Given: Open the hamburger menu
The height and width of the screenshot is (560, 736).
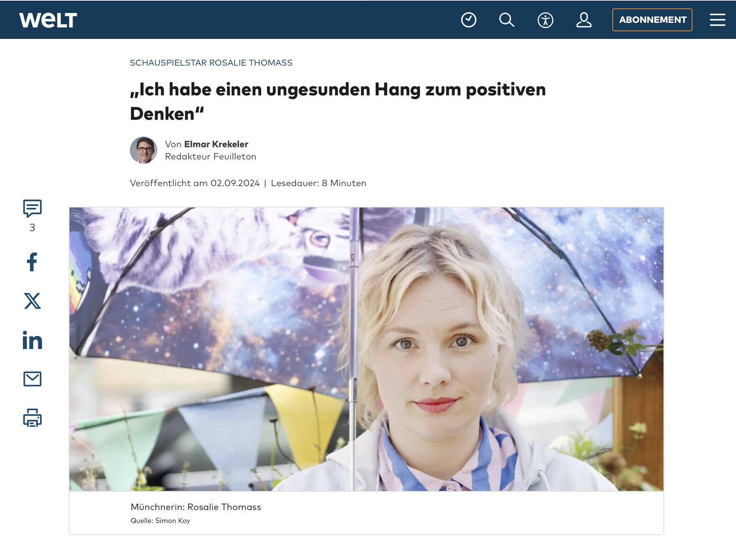Looking at the screenshot, I should click(717, 20).
